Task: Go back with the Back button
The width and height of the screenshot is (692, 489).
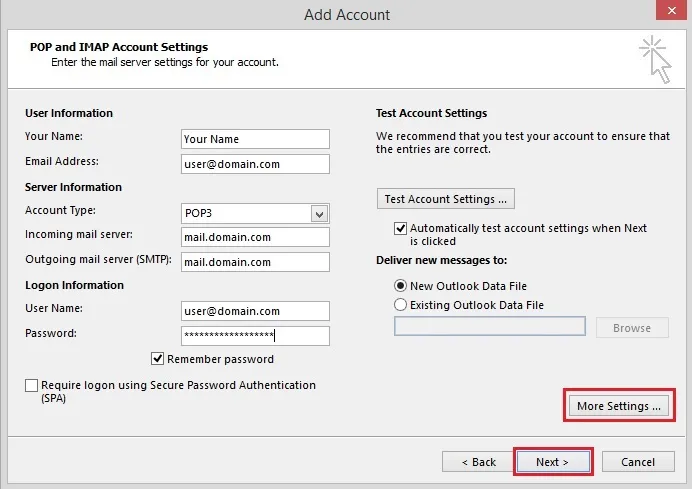Action: [478, 462]
